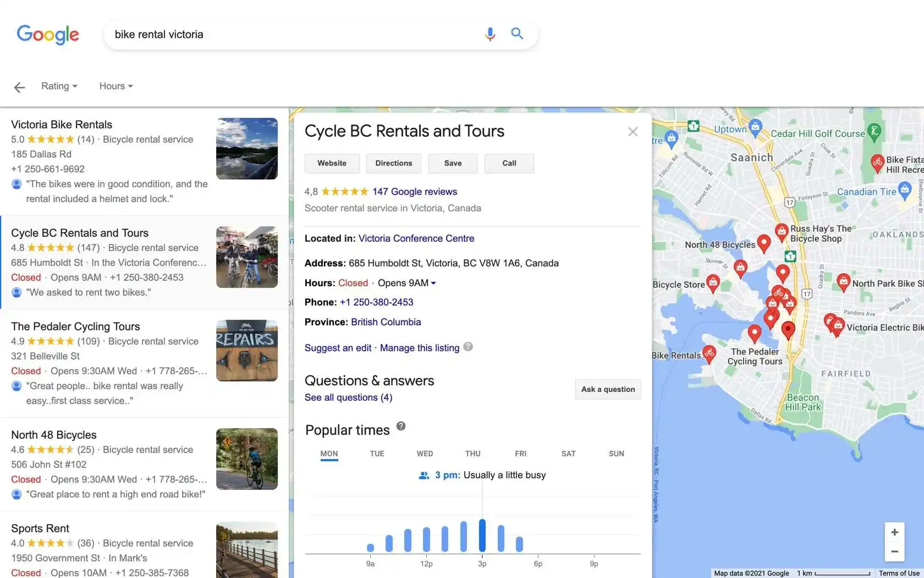This screenshot has width=924, height=578.
Task: Click phone number +1 250-380-2453 link
Action: coord(377,302)
